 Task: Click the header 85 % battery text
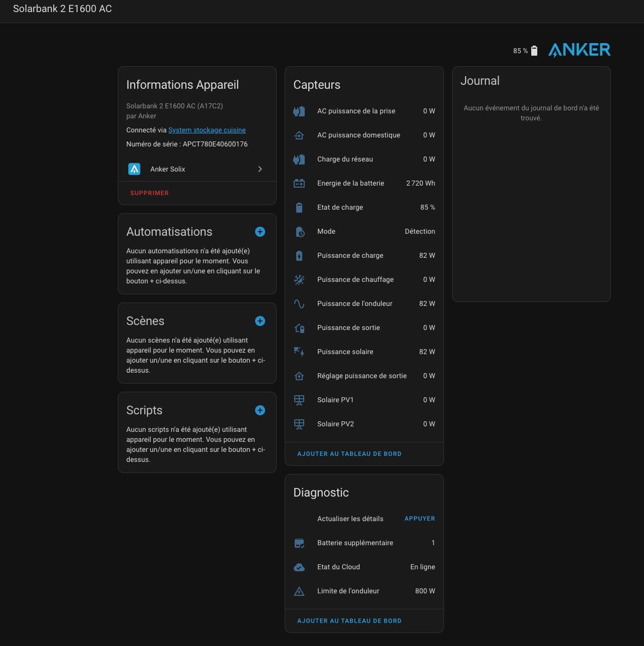[520, 51]
